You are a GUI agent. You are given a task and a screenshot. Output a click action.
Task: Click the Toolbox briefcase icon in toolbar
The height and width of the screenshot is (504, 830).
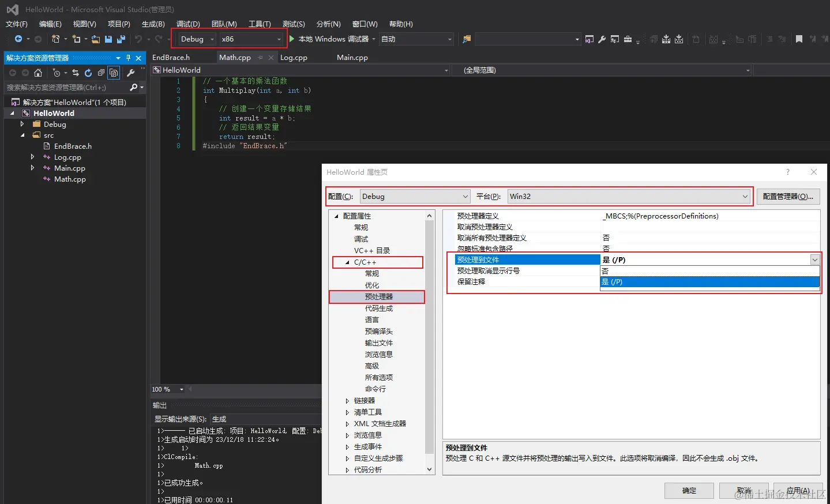click(x=628, y=39)
